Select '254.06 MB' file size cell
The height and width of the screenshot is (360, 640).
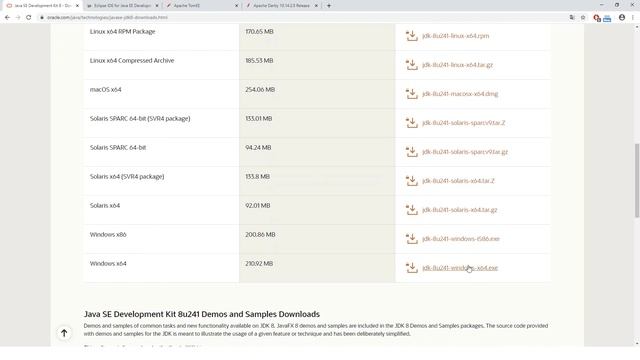click(260, 90)
